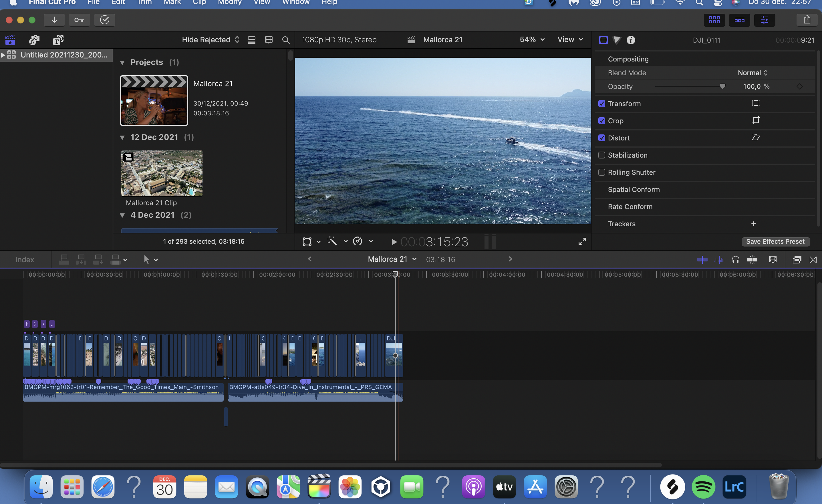Click the Opacity slider handle
822x504 pixels.
722,86
